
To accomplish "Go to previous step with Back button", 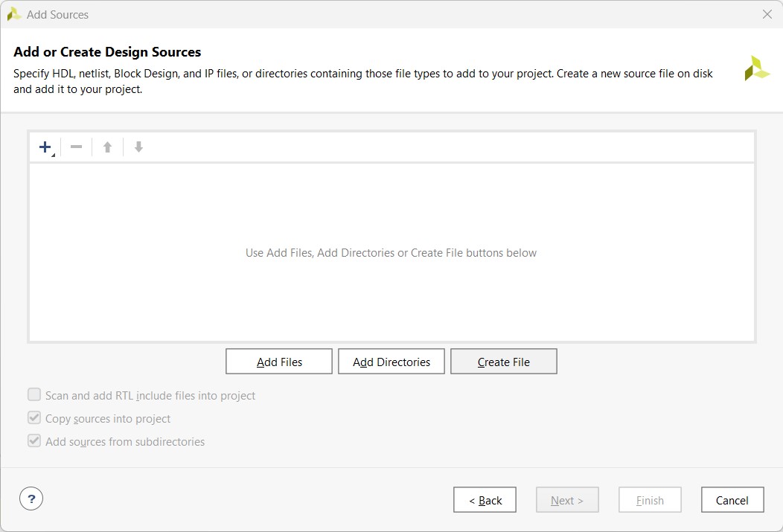I will (485, 499).
